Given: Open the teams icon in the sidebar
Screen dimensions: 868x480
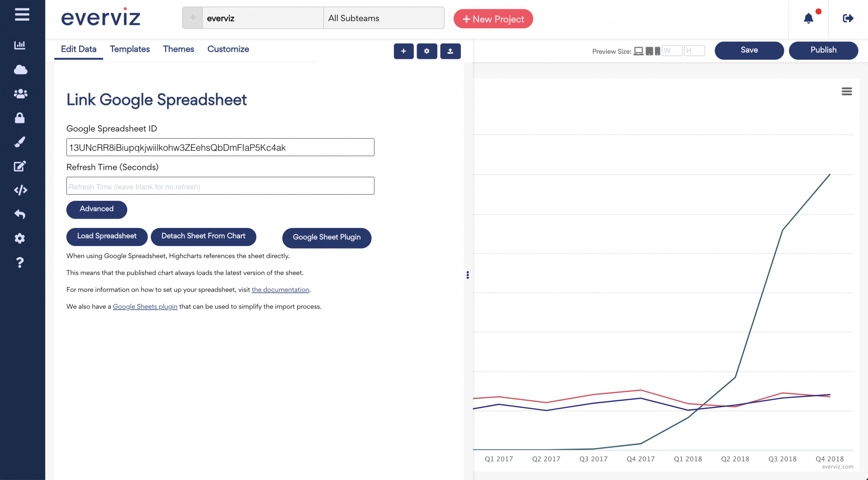Looking at the screenshot, I should (x=20, y=94).
